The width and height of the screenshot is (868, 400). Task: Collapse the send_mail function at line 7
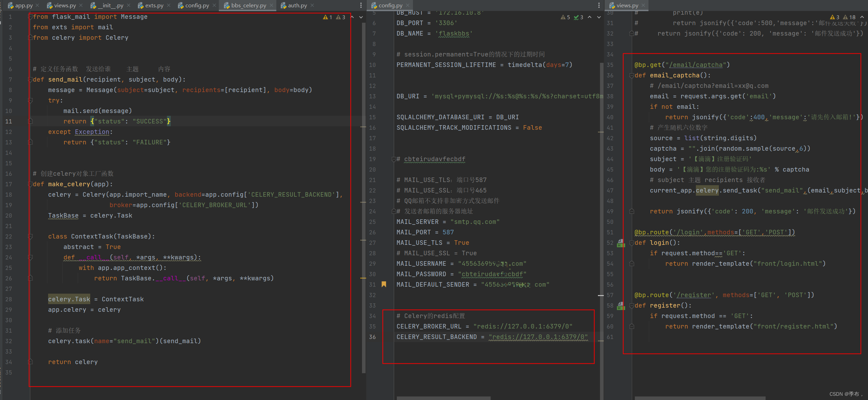[x=30, y=80]
